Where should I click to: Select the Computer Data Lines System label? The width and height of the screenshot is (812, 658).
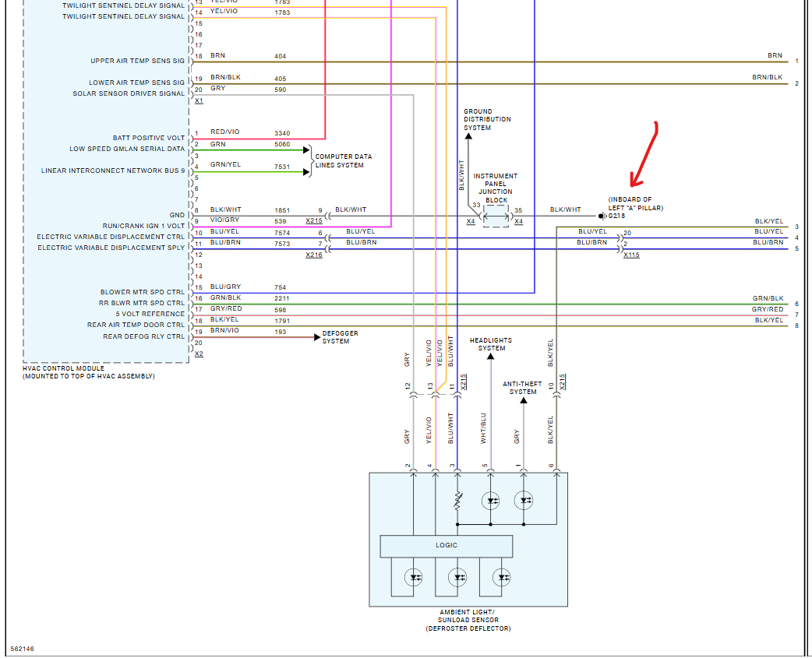pyautogui.click(x=344, y=161)
